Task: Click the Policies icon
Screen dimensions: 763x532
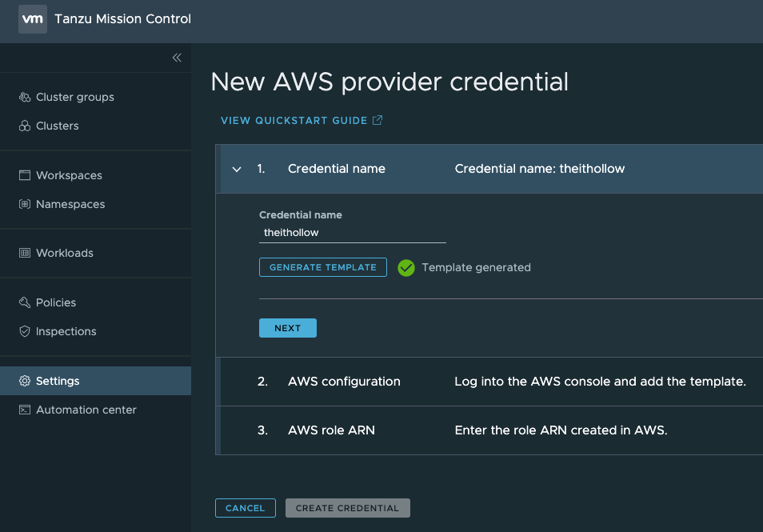Action: point(25,302)
